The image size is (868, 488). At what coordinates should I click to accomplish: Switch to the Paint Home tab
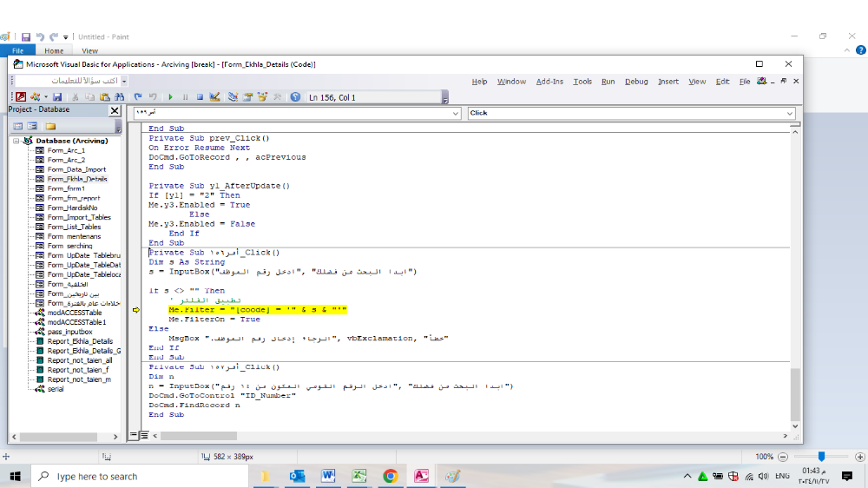click(x=54, y=50)
